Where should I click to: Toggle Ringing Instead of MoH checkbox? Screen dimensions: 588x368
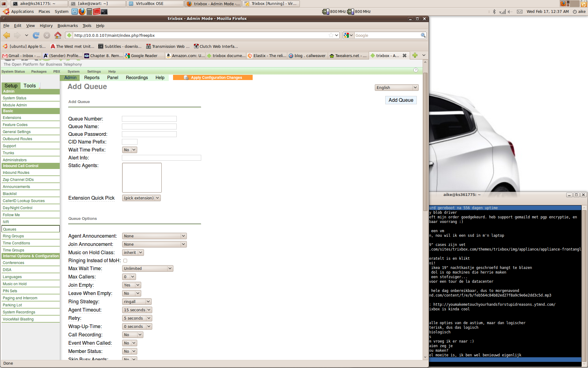(x=125, y=261)
